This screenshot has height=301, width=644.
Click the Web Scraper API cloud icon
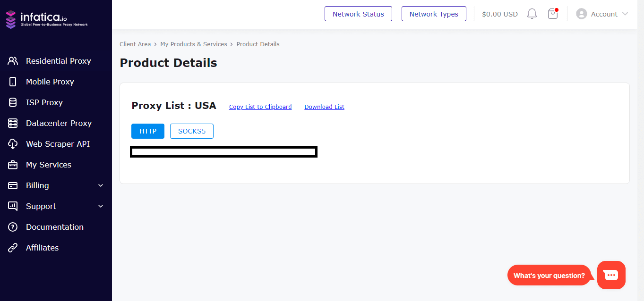click(x=13, y=144)
